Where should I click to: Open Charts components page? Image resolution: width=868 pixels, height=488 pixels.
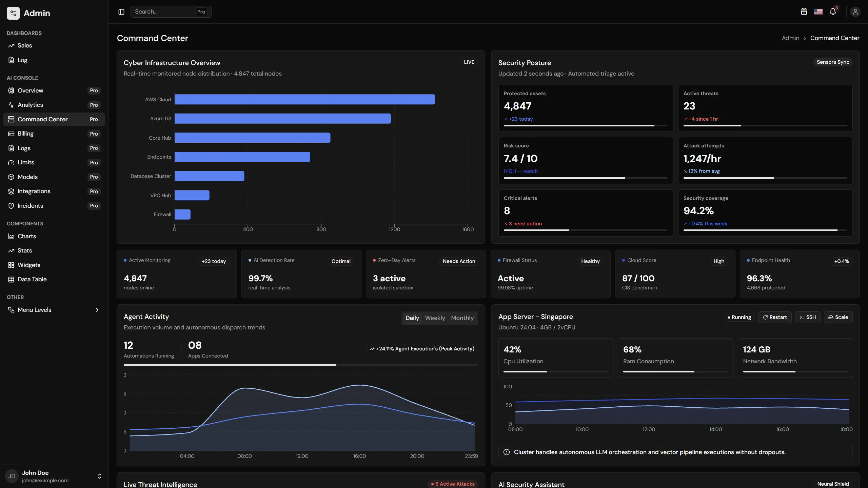54,236
